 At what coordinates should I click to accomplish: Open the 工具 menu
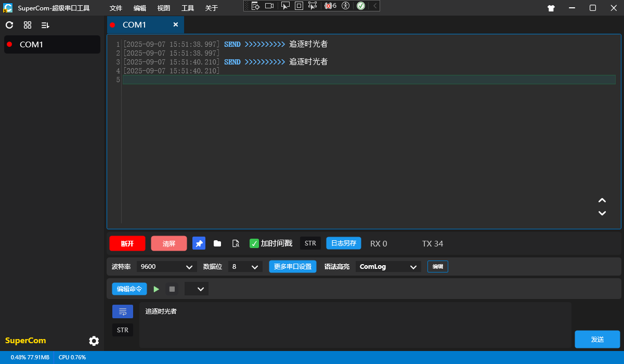[188, 8]
